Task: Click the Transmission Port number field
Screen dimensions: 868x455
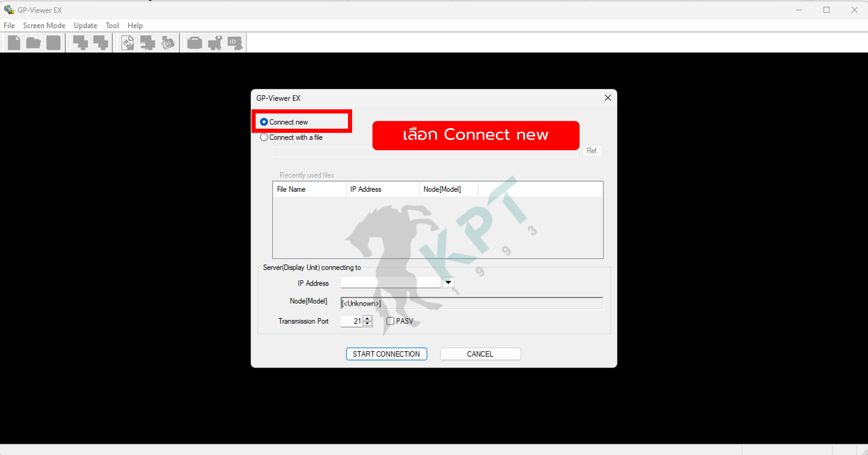Action: pyautogui.click(x=352, y=321)
